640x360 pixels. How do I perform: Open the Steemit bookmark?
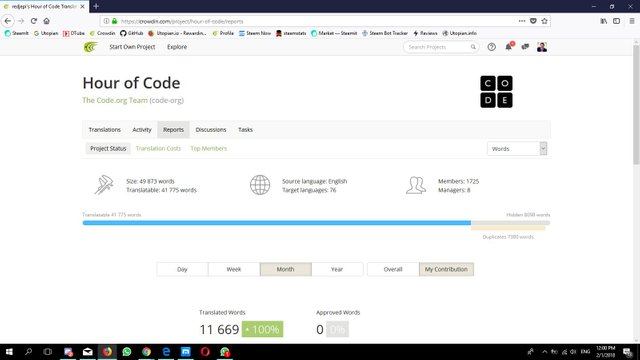pos(17,33)
